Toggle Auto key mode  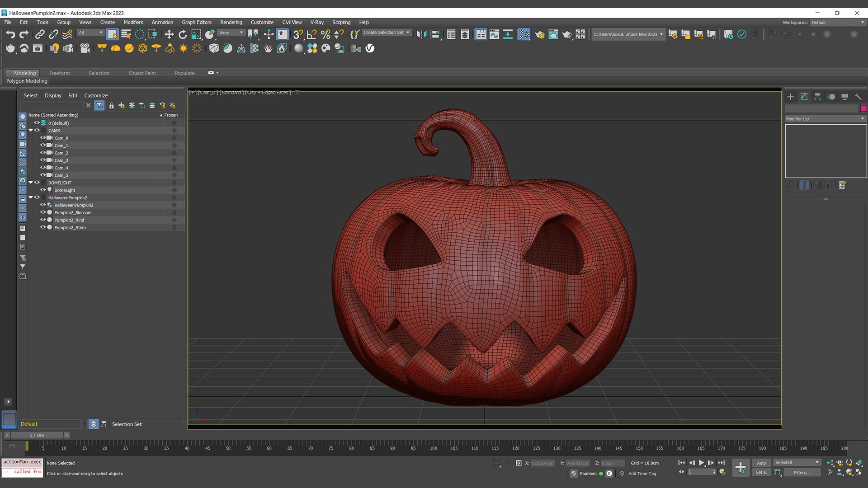click(761, 463)
